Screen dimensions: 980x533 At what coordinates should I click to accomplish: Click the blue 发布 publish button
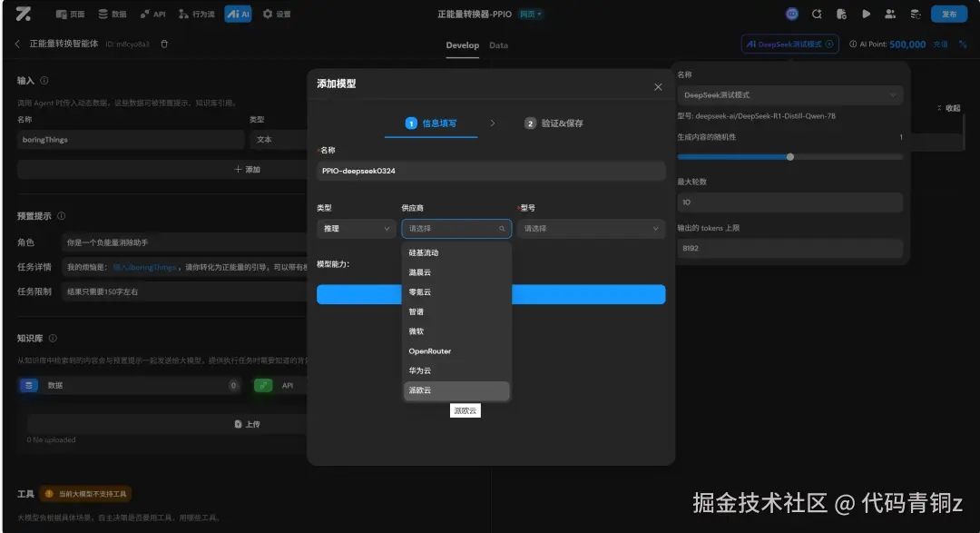pyautogui.click(x=949, y=14)
